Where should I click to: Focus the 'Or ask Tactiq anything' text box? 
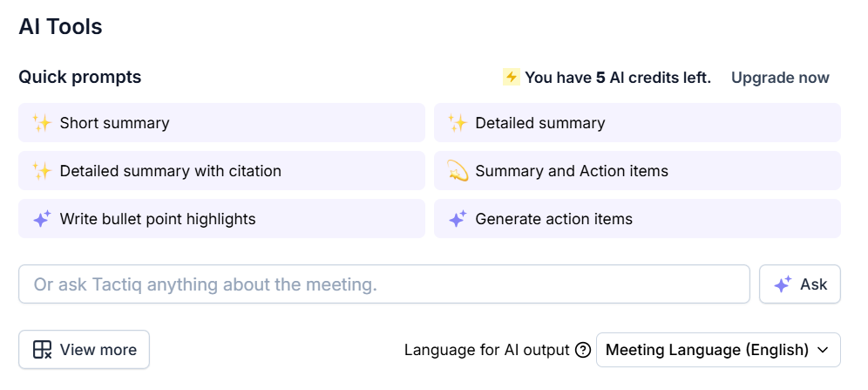coord(383,284)
